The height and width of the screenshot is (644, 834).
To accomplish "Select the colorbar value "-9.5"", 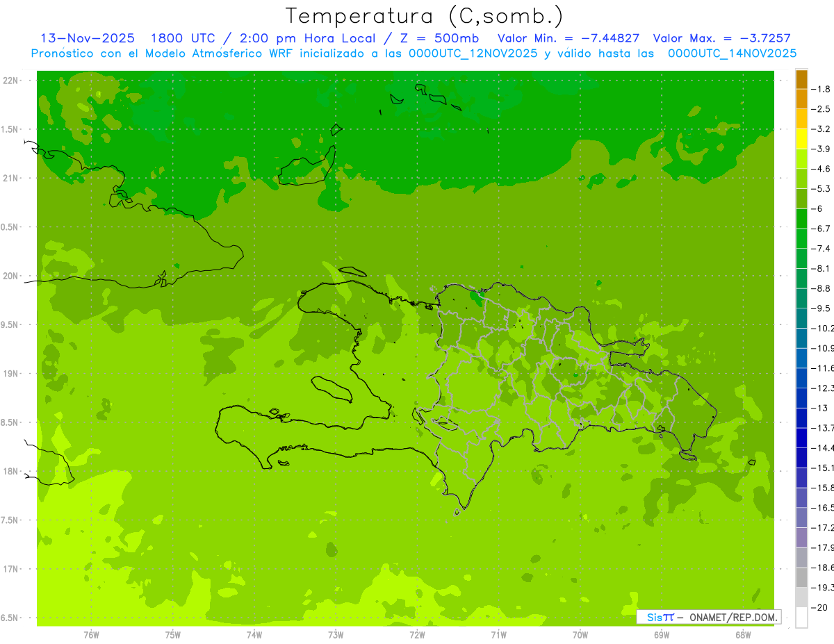I will (822, 308).
